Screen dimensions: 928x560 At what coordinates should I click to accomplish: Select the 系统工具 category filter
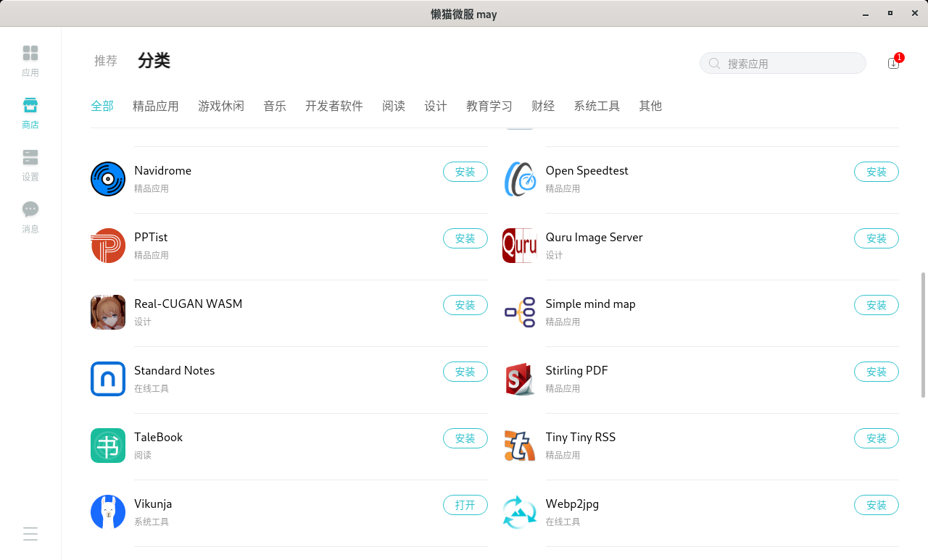point(597,106)
